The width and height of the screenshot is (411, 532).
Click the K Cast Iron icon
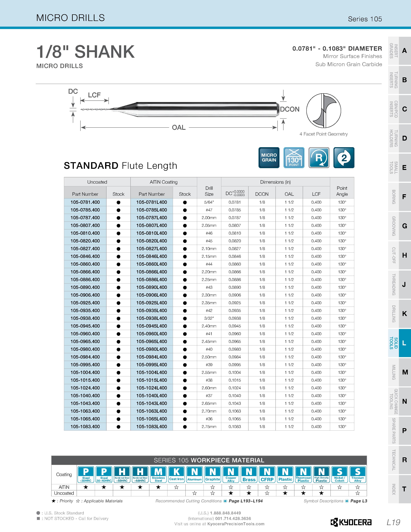pos(176,474)
